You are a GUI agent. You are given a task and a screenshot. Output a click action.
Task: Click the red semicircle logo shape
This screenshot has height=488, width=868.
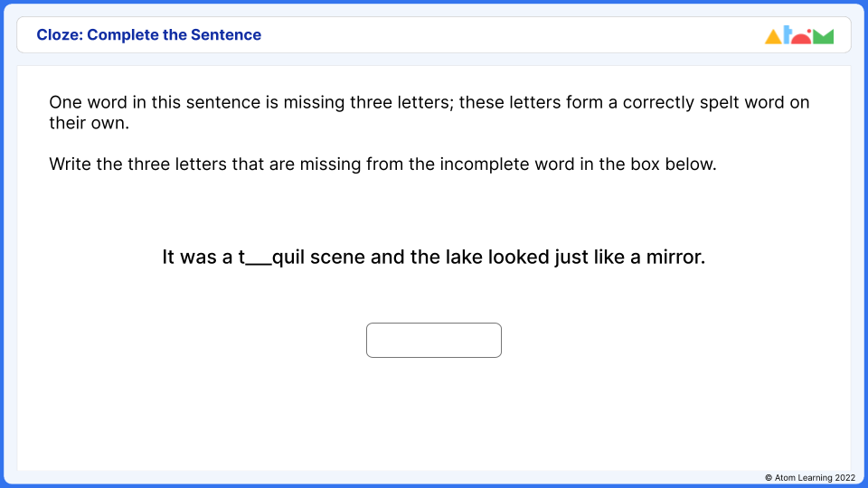[801, 37]
